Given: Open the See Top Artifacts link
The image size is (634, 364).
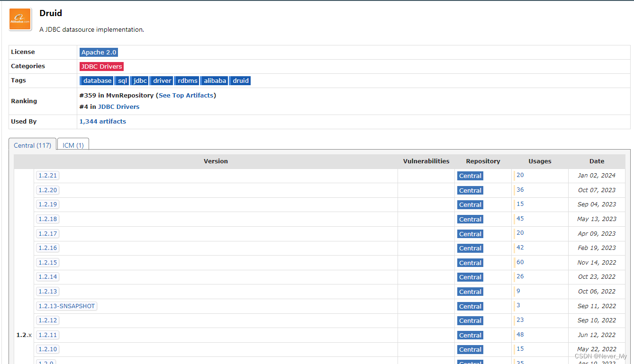Looking at the screenshot, I should pyautogui.click(x=186, y=95).
